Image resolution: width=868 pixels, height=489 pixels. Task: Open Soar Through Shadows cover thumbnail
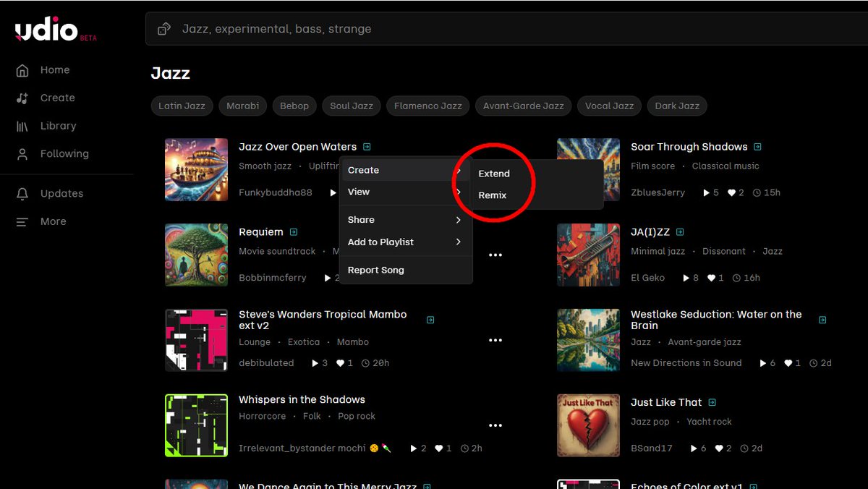click(588, 170)
